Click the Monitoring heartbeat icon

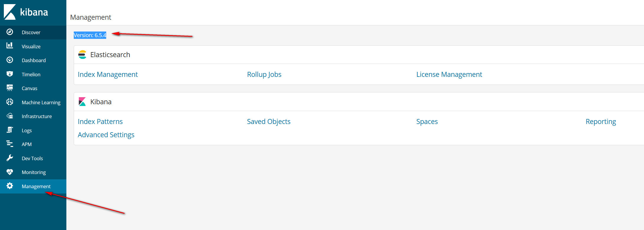coord(10,172)
